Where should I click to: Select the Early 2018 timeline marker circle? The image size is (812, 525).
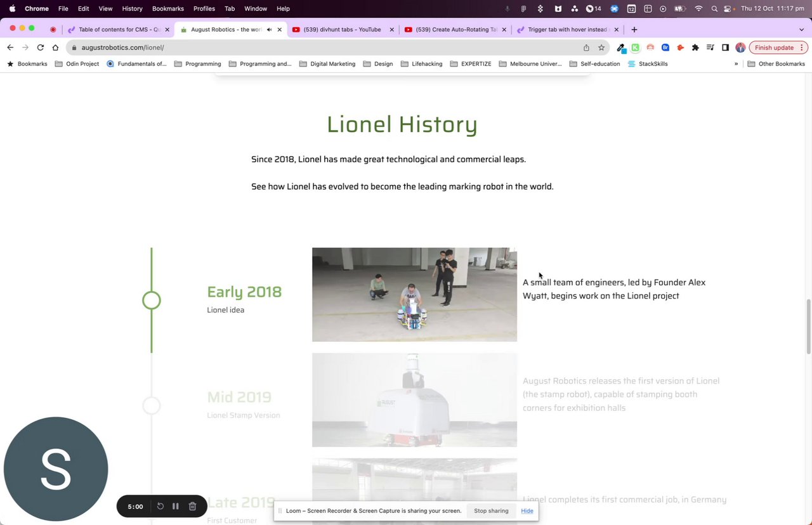point(152,300)
